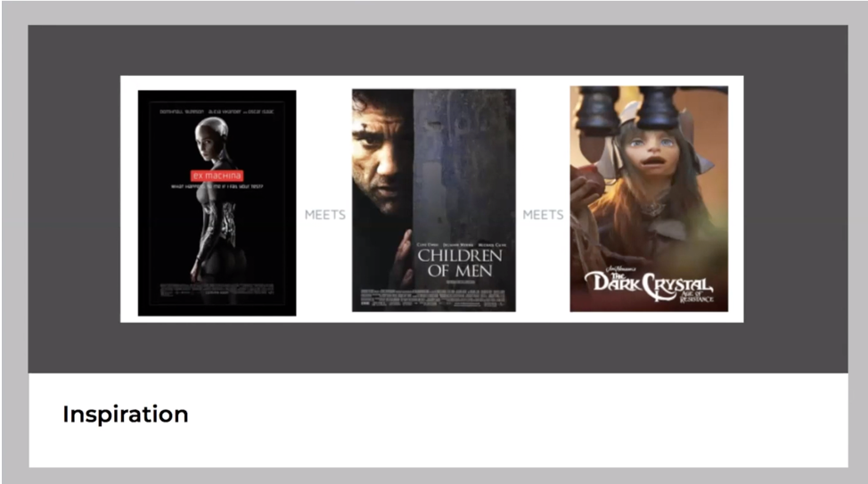Select the Inspiration slide title
Image resolution: width=868 pixels, height=484 pixels.
pyautogui.click(x=126, y=414)
